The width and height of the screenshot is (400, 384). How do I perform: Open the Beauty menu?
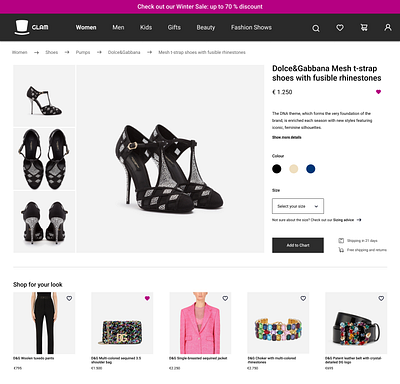[x=206, y=28]
